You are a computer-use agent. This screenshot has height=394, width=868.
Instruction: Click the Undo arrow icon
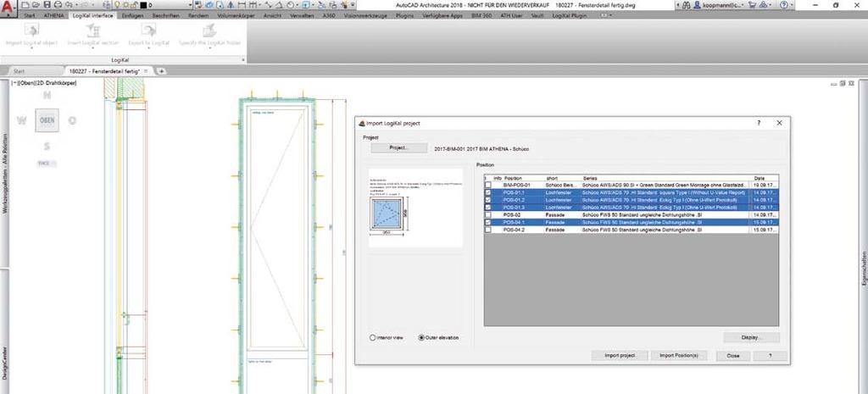click(x=70, y=4)
